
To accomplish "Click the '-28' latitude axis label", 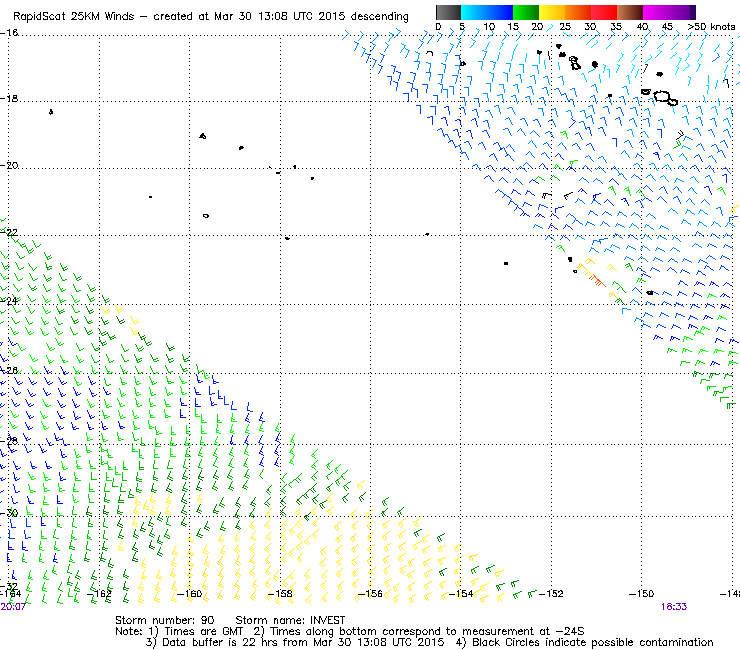I will pos(9,441).
